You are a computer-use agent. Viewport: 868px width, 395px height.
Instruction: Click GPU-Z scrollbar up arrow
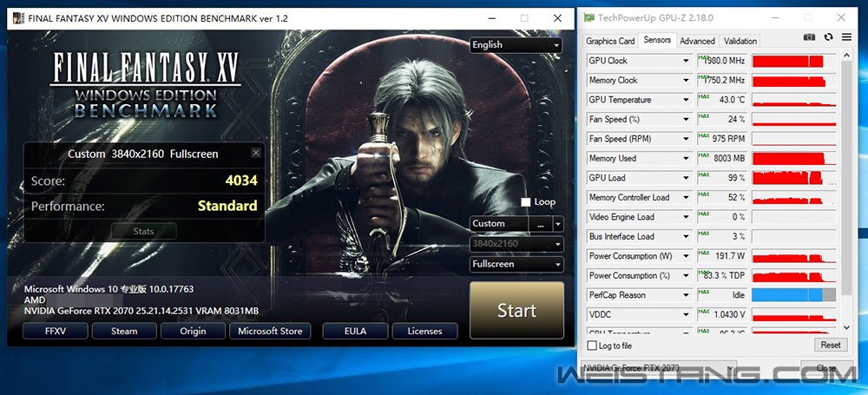pos(845,56)
